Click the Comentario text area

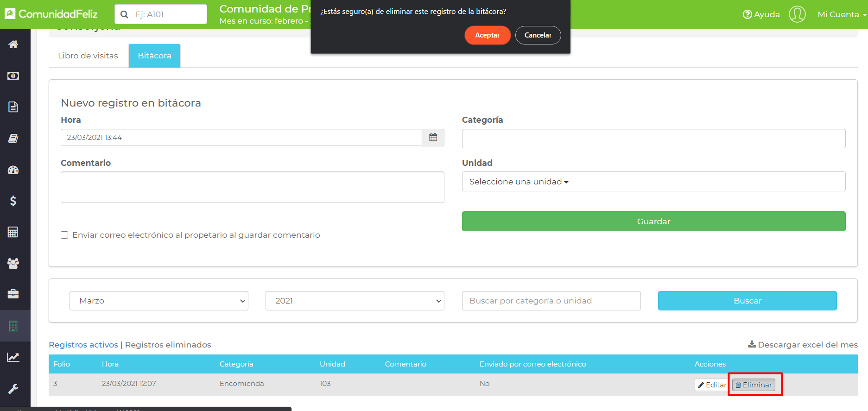point(252,187)
